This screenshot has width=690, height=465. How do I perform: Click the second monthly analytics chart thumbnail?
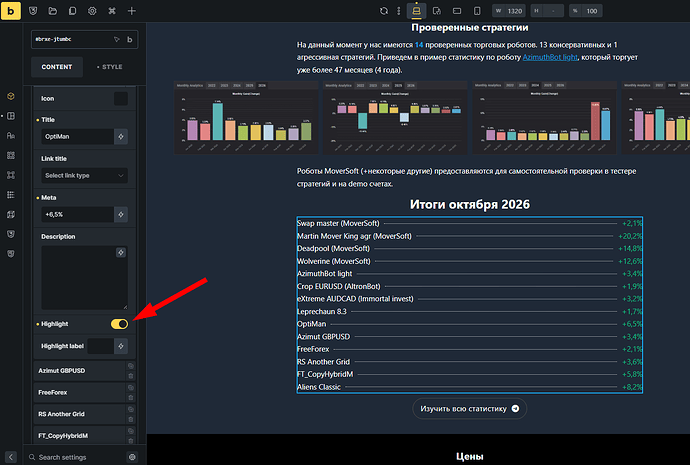coord(395,117)
